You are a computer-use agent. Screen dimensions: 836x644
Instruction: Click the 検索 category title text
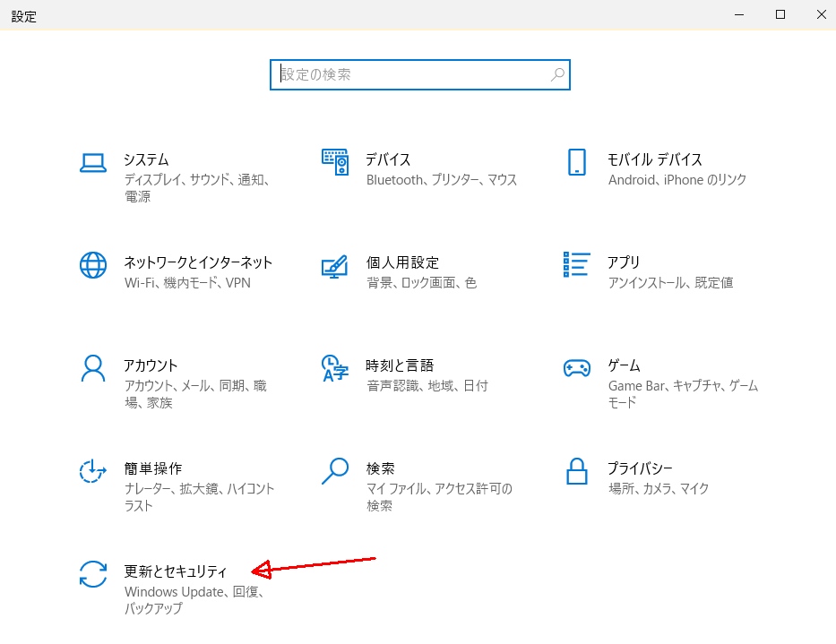(380, 468)
